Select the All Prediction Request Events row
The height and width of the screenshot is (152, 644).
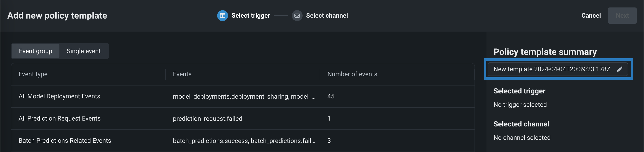pos(59,119)
